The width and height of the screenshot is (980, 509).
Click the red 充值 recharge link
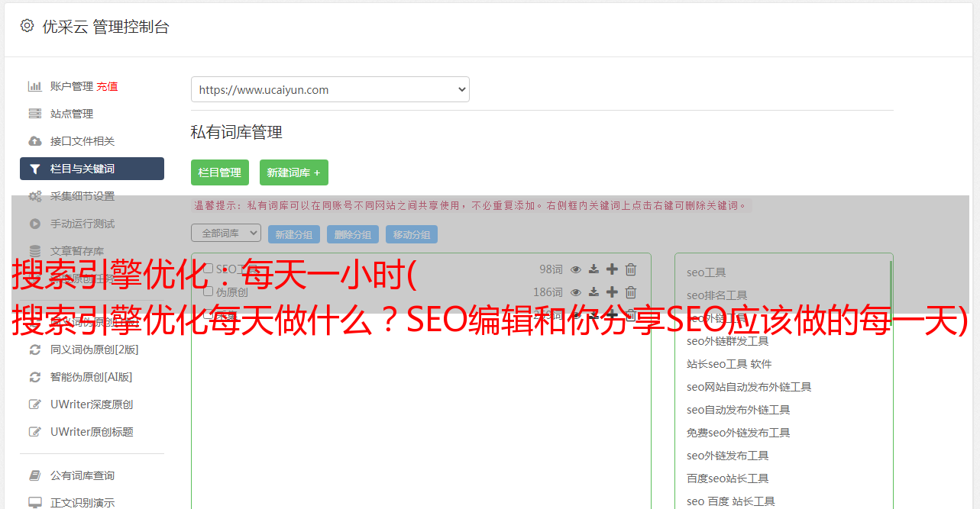108,86
